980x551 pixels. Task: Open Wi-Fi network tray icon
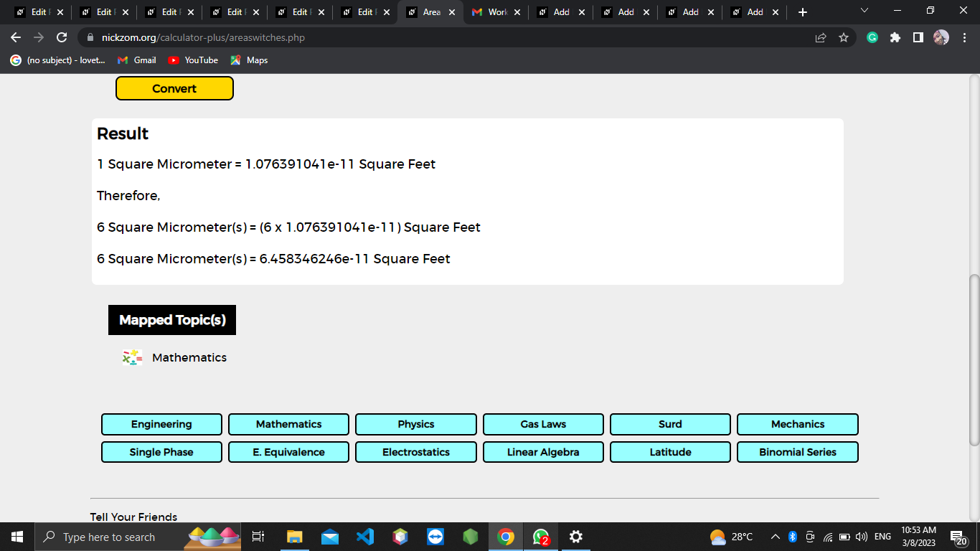click(x=828, y=537)
